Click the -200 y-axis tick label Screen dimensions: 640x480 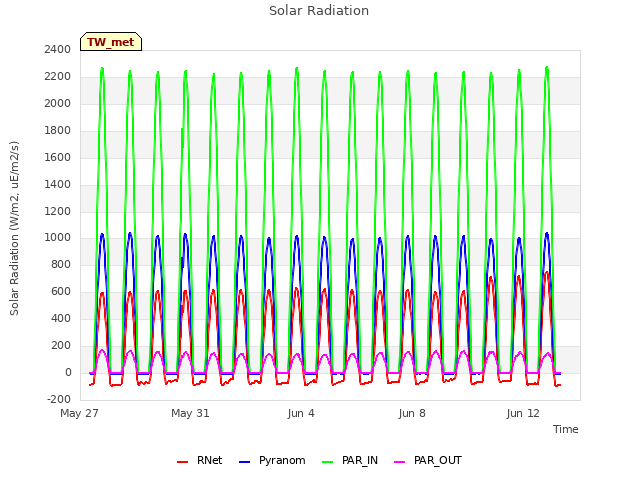point(59,399)
